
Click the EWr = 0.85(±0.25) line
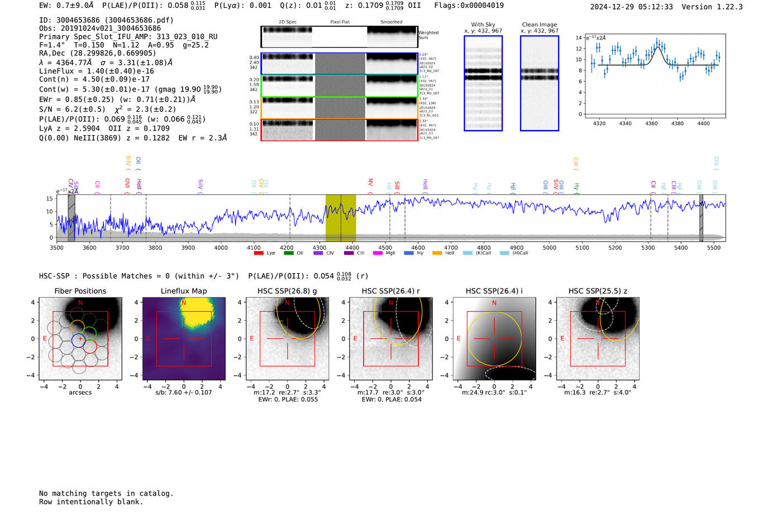point(117,99)
